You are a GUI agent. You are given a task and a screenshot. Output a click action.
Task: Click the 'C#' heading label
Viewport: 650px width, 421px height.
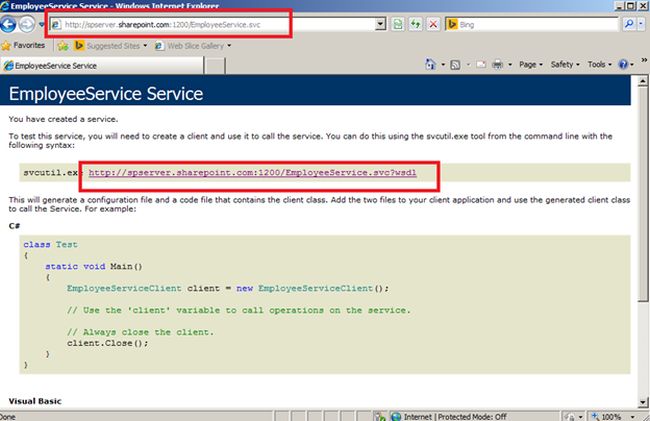click(14, 226)
